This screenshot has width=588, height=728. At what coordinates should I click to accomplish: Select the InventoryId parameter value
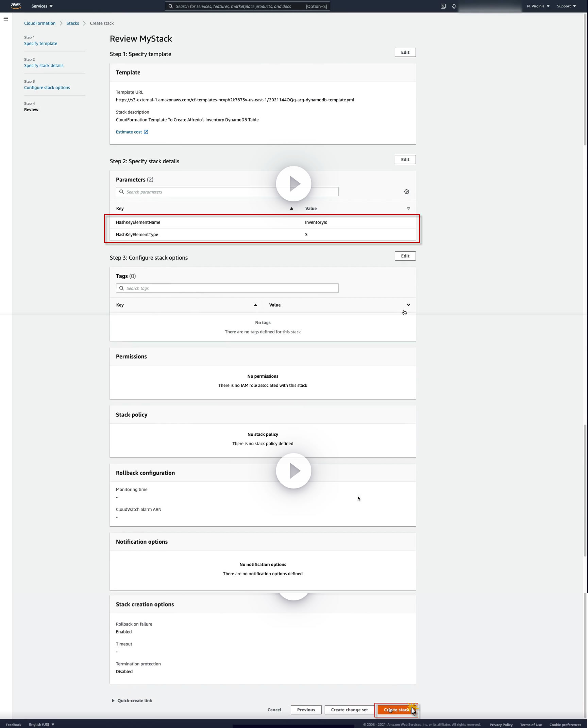click(x=316, y=222)
